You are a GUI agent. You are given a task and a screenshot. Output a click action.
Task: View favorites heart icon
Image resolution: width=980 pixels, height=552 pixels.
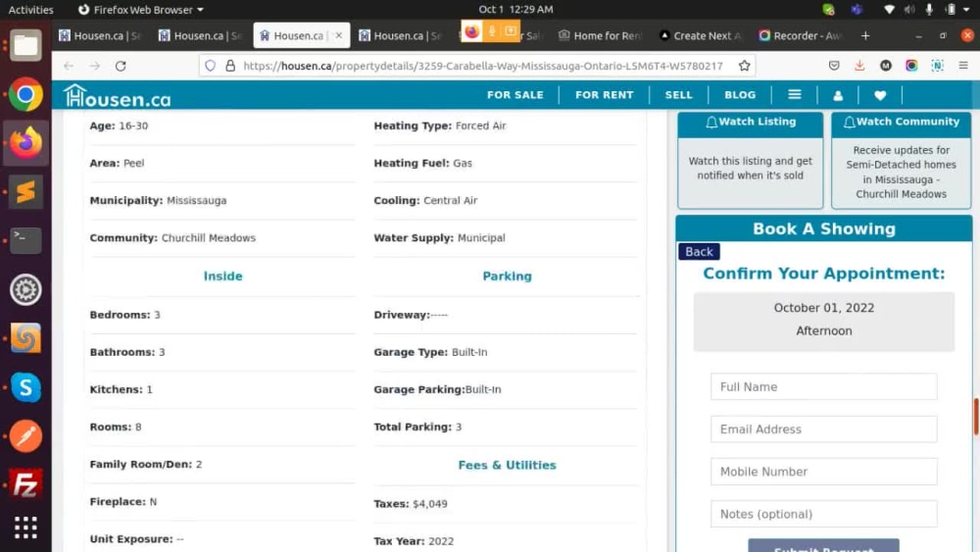(880, 95)
